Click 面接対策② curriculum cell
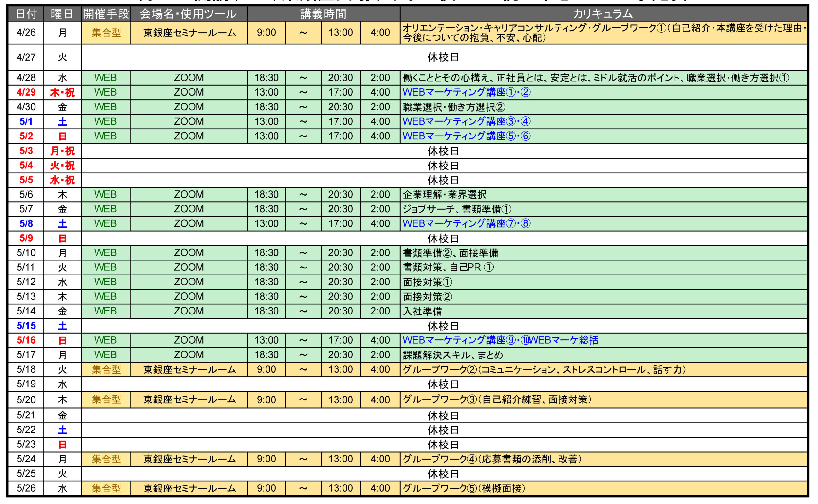 [603, 297]
